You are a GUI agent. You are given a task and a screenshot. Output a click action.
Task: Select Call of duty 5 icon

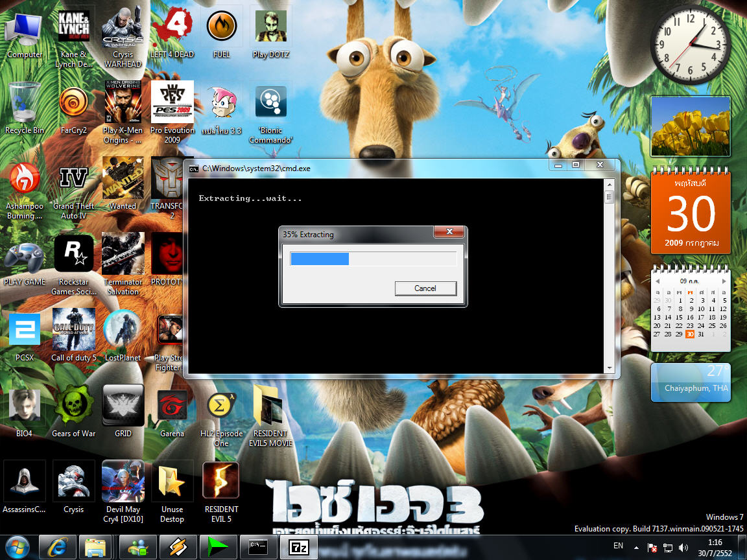click(x=73, y=335)
